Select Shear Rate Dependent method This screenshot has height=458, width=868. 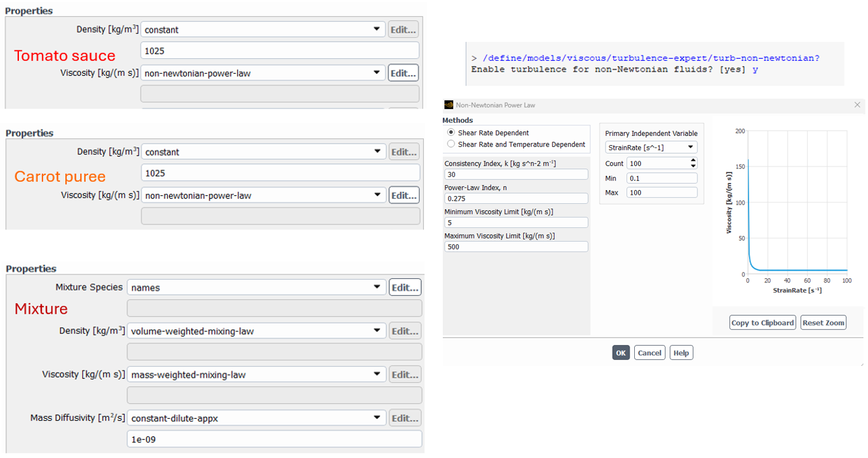pos(451,133)
